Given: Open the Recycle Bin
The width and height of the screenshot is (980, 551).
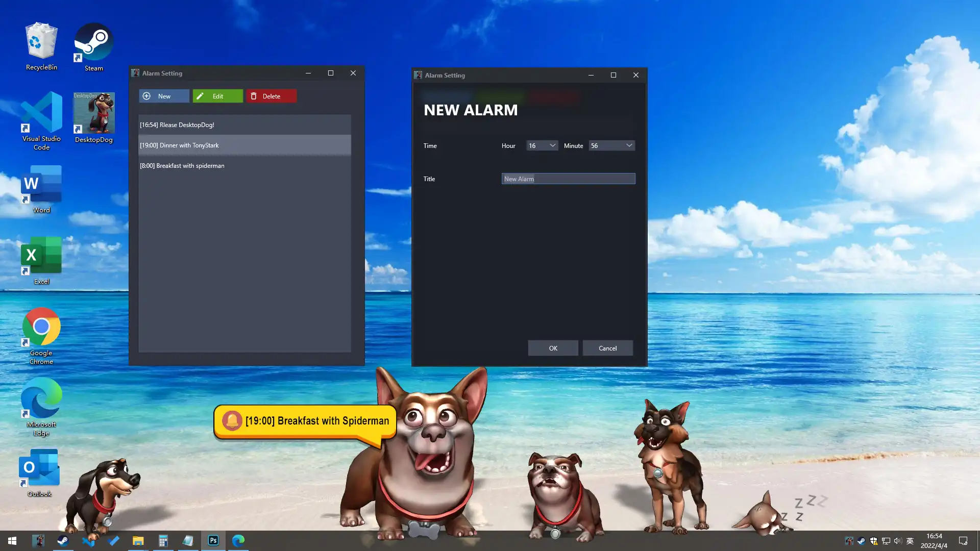Looking at the screenshot, I should point(41,41).
